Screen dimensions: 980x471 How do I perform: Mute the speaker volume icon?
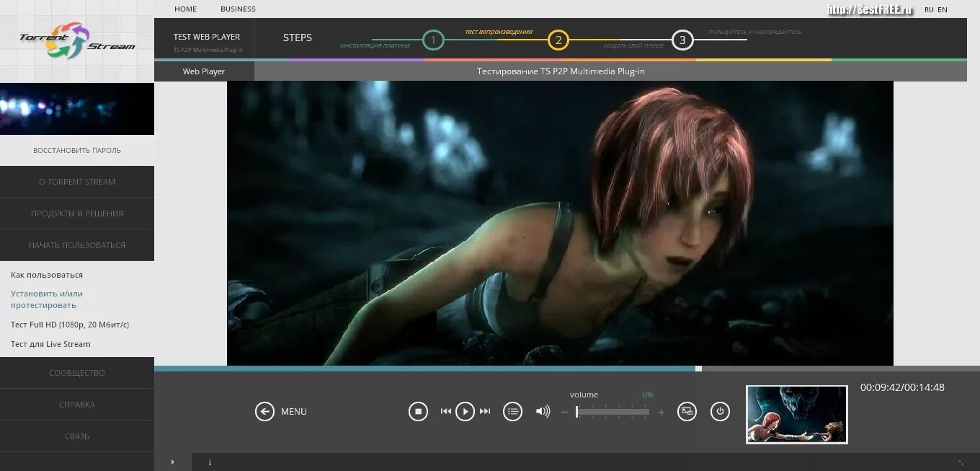pos(543,411)
